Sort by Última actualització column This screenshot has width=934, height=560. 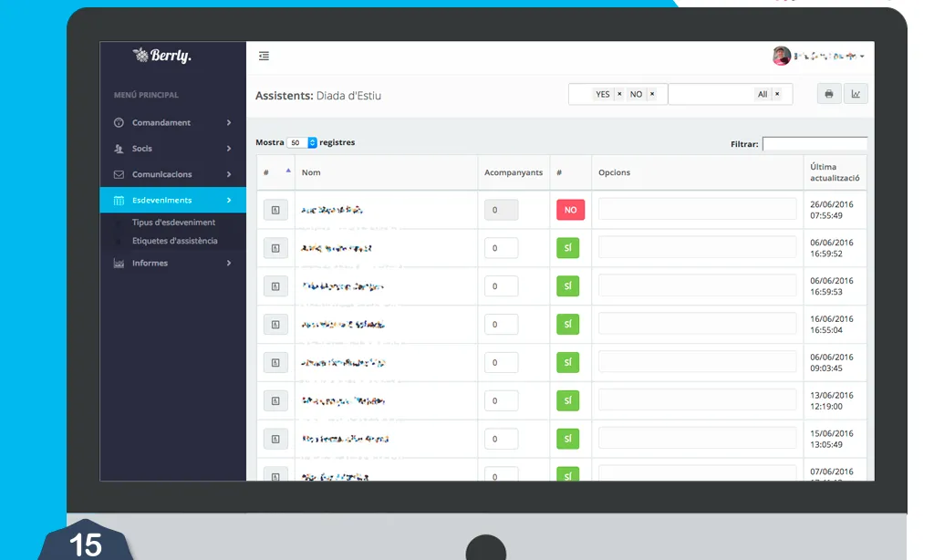tap(835, 172)
